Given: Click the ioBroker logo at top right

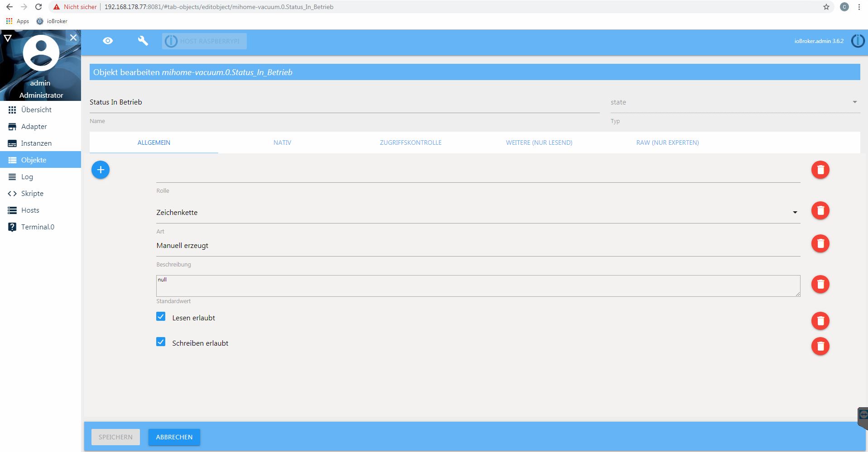Looking at the screenshot, I should (858, 41).
